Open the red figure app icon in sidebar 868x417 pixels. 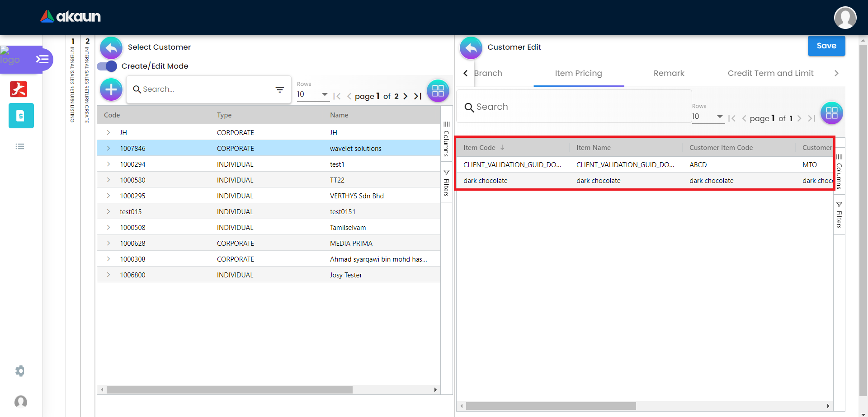pyautogui.click(x=19, y=89)
